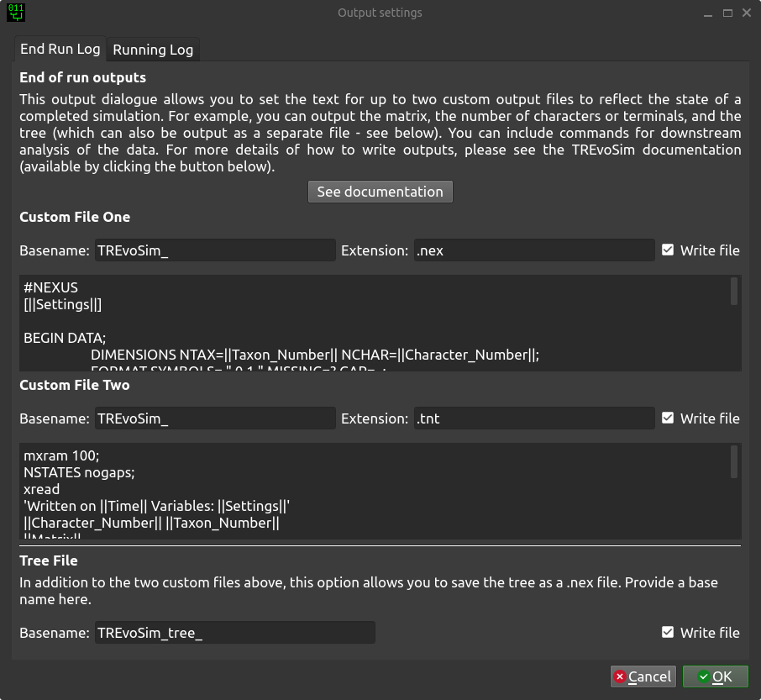The image size is (761, 700).
Task: Click Custom File One text scrollbar
Action: tap(734, 292)
